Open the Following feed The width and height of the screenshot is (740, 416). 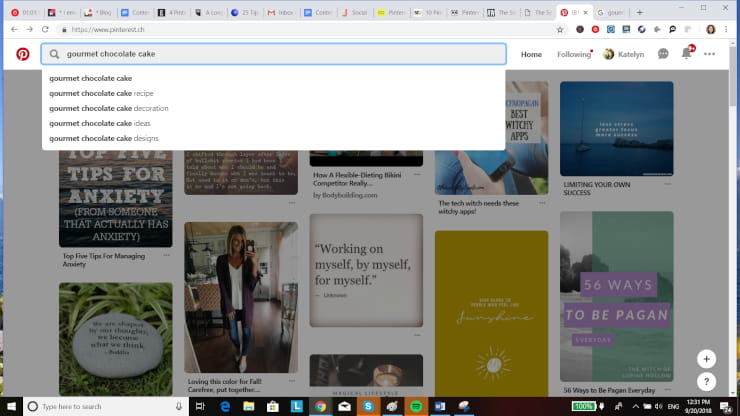point(574,54)
